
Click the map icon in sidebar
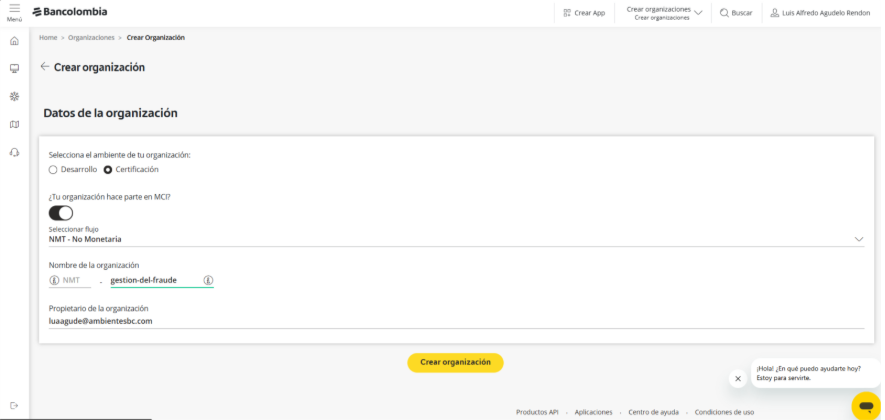click(14, 125)
